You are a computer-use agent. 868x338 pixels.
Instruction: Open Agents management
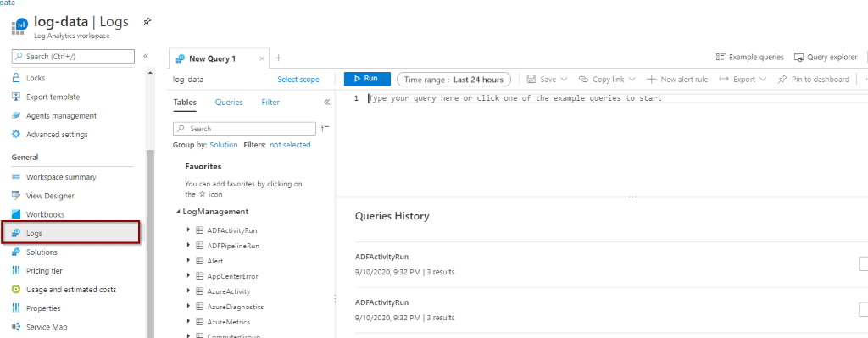point(61,115)
